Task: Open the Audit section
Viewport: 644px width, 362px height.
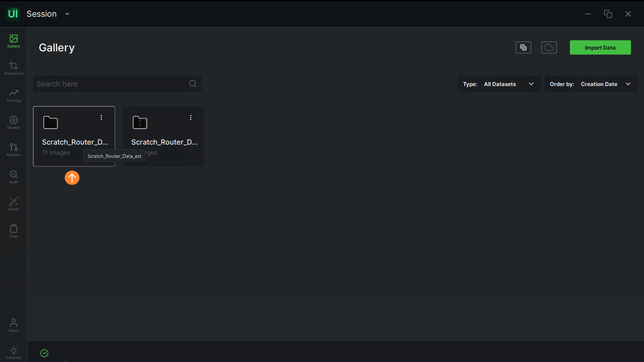Action: pos(13,177)
